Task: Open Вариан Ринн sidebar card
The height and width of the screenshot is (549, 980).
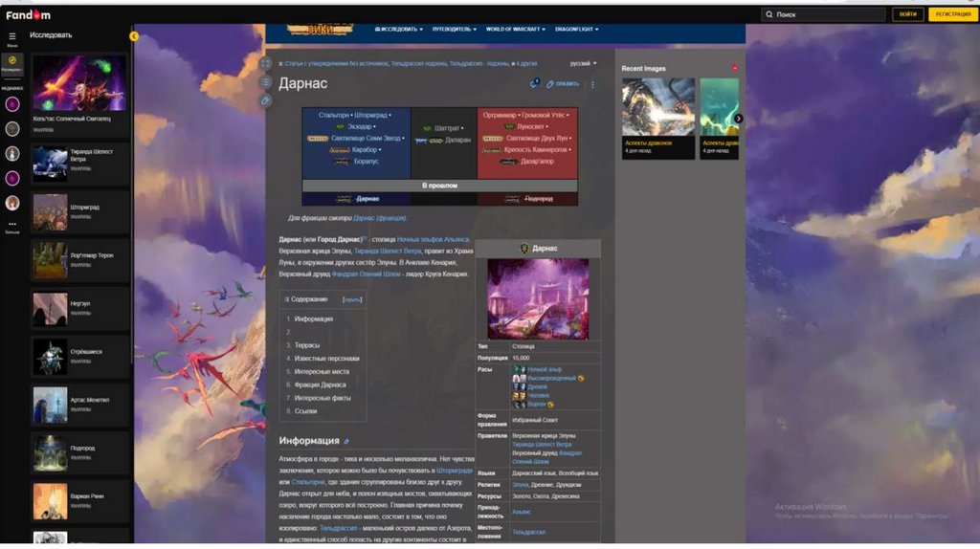Action: click(x=80, y=501)
